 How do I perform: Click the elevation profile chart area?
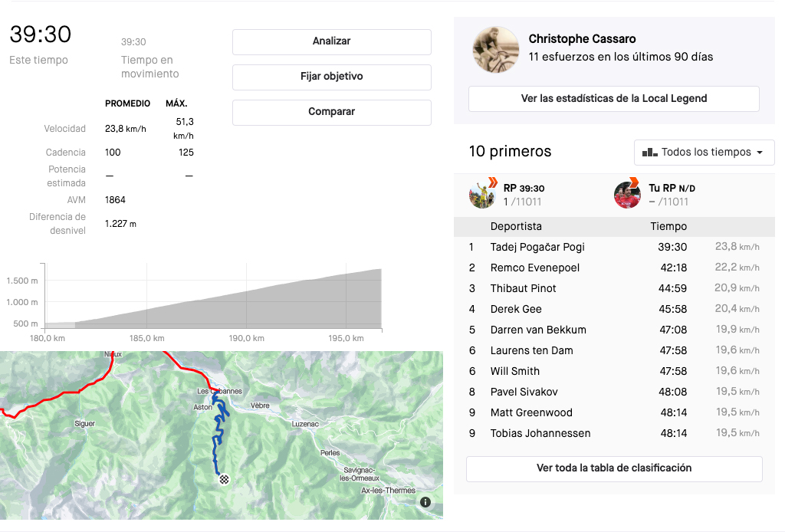pos(214,296)
